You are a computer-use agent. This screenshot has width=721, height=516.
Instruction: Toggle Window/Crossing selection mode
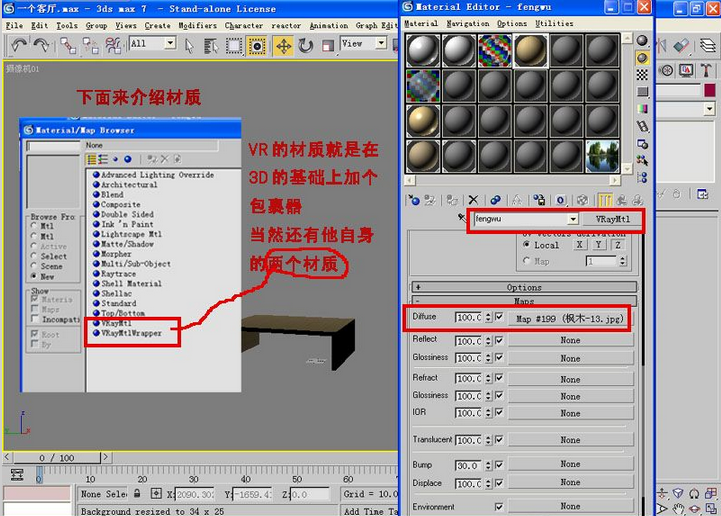point(257,46)
